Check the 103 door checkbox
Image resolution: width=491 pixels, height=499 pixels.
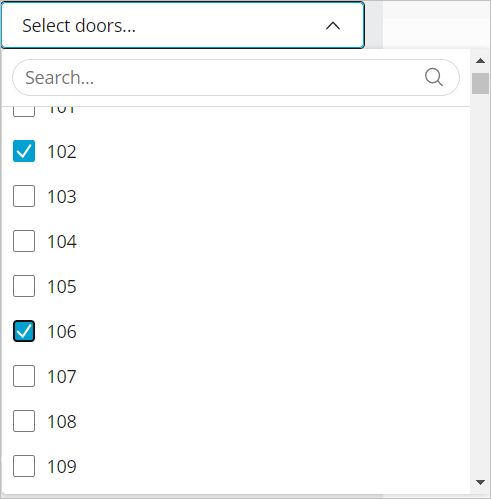point(24,196)
